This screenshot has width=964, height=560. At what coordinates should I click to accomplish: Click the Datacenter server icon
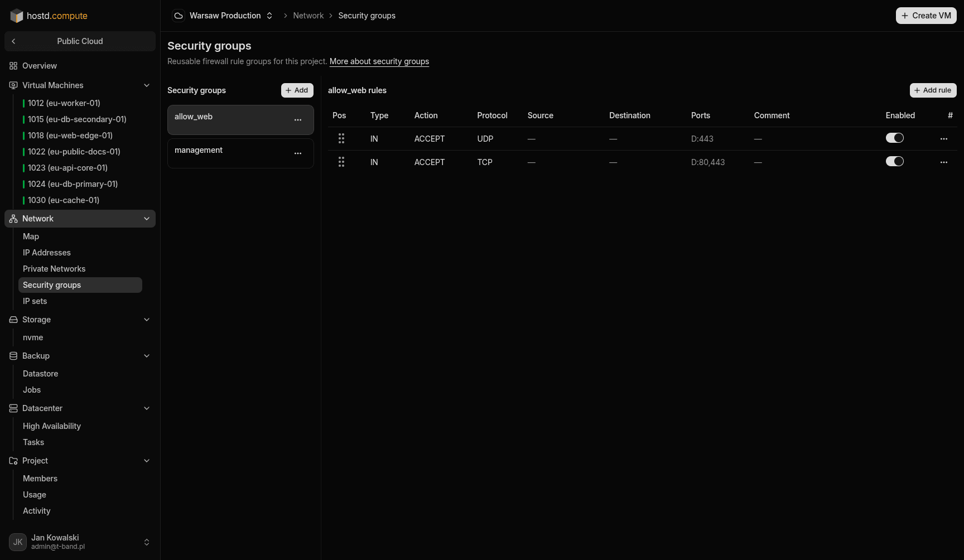coord(13,408)
